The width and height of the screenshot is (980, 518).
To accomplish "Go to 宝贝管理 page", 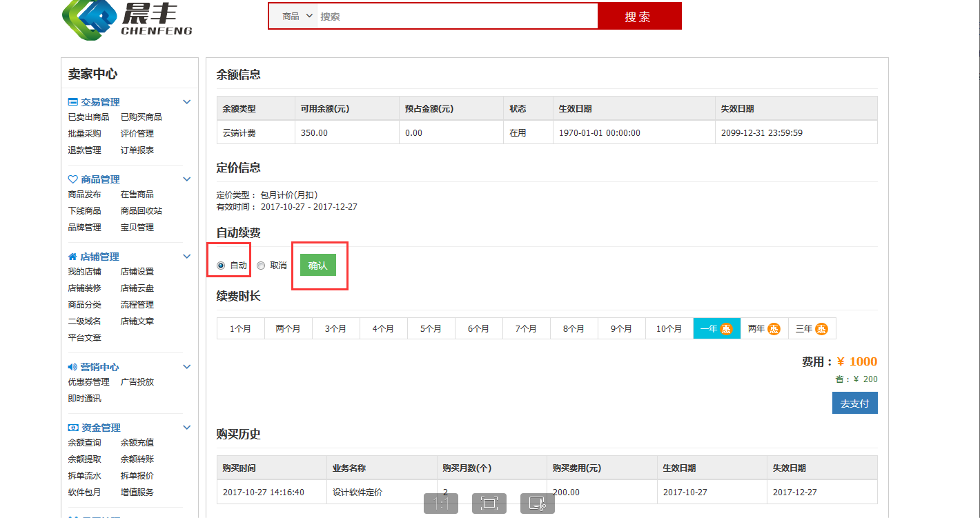I will click(137, 228).
